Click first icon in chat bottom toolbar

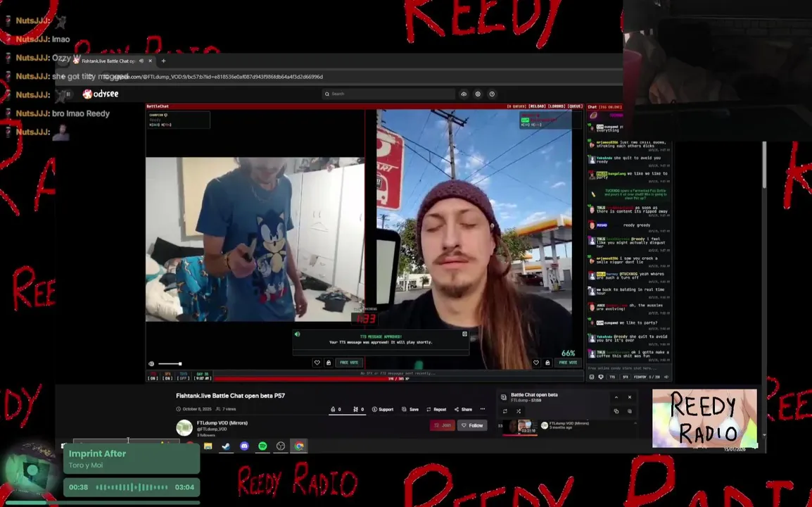tap(592, 377)
